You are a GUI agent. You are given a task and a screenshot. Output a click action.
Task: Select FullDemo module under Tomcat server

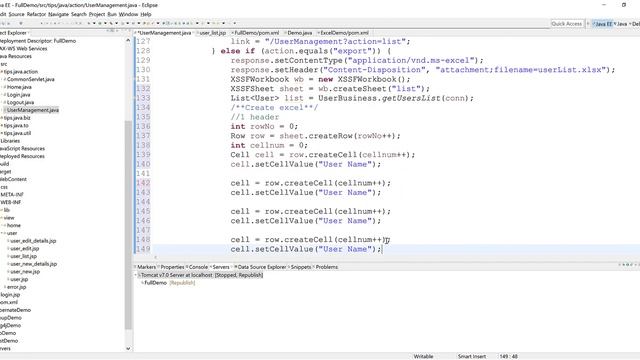pyautogui.click(x=156, y=283)
